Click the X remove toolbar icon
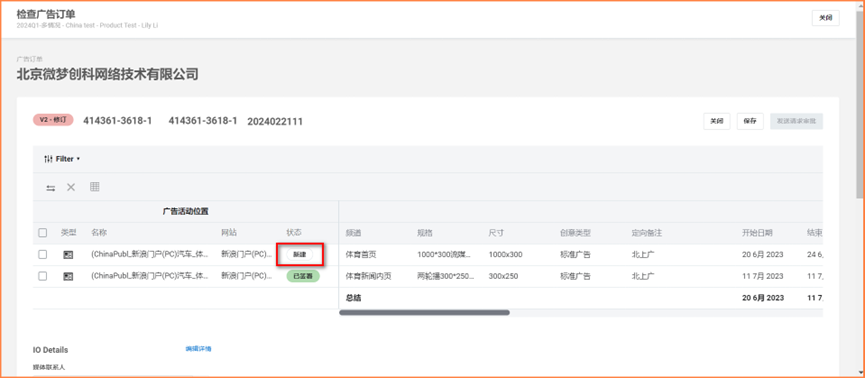The height and width of the screenshot is (378, 865). [71, 187]
